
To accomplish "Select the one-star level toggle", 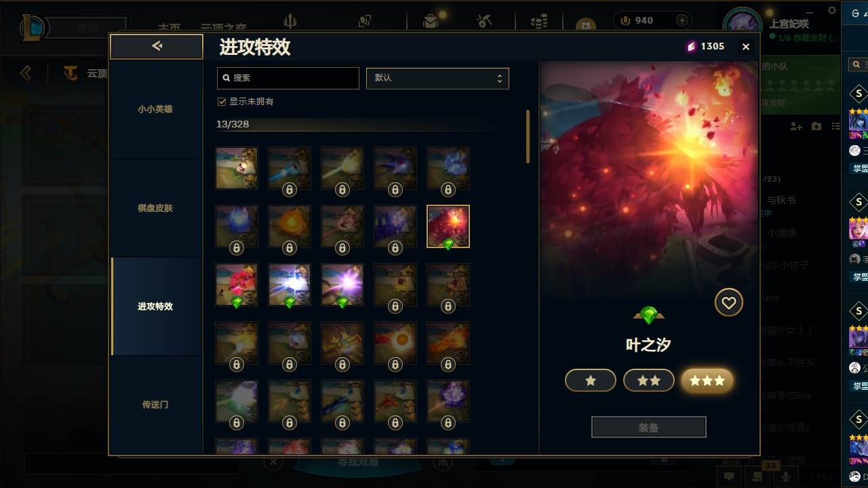I will (591, 381).
